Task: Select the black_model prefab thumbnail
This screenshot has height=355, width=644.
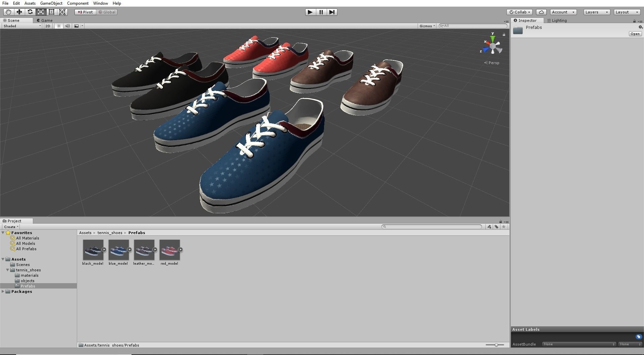Action: [93, 250]
